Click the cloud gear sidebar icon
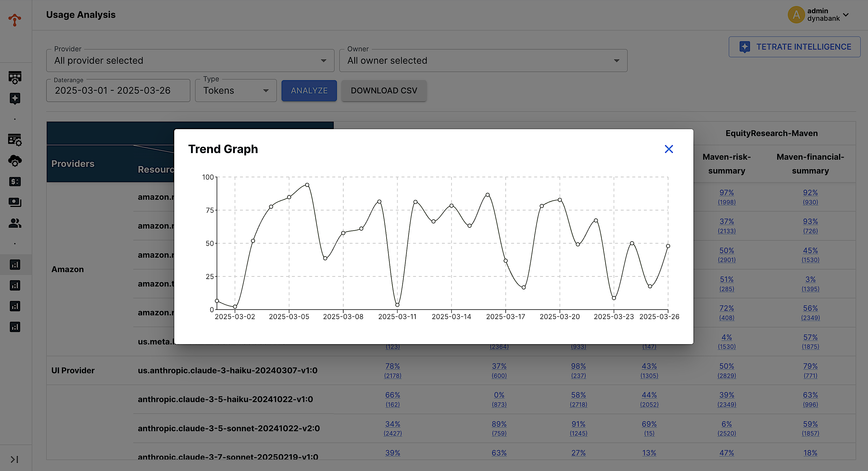The width and height of the screenshot is (868, 471). coord(15,161)
